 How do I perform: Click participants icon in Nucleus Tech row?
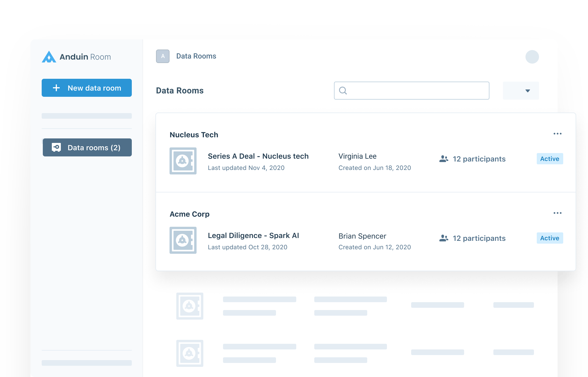(444, 159)
